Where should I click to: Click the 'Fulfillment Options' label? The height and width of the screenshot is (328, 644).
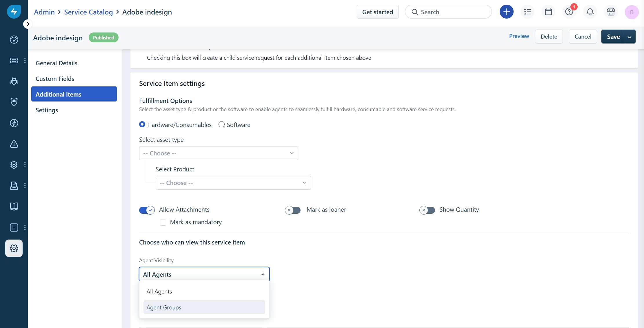click(165, 101)
